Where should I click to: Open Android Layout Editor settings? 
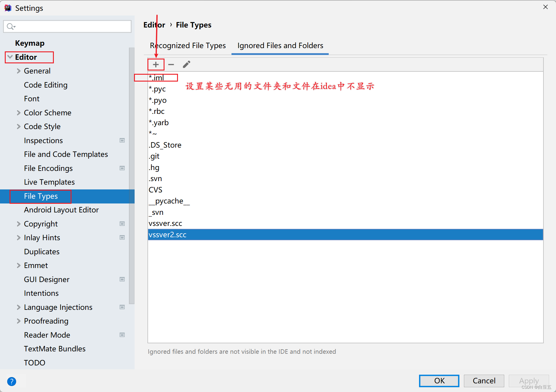61,210
